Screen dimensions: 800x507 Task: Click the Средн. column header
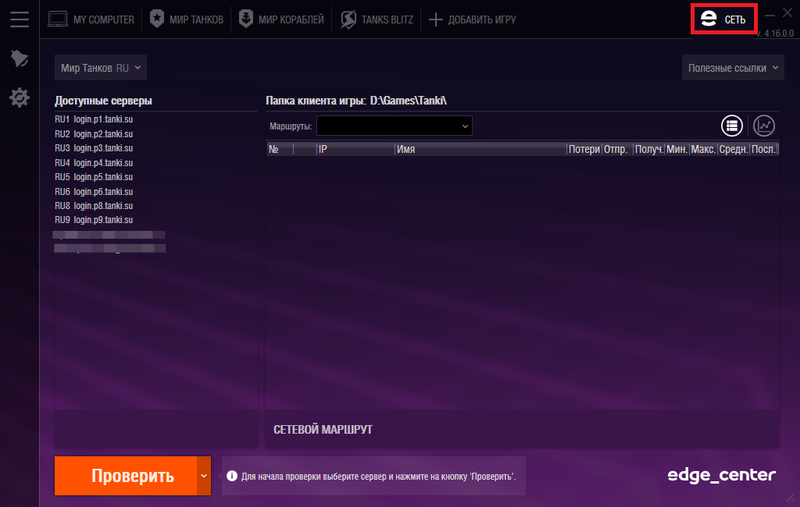[733, 149]
